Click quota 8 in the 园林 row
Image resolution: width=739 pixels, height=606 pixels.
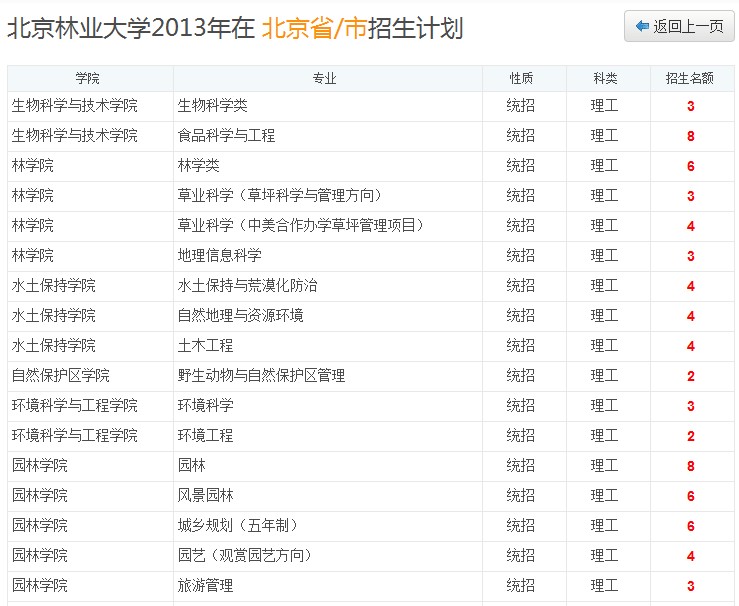tap(690, 466)
